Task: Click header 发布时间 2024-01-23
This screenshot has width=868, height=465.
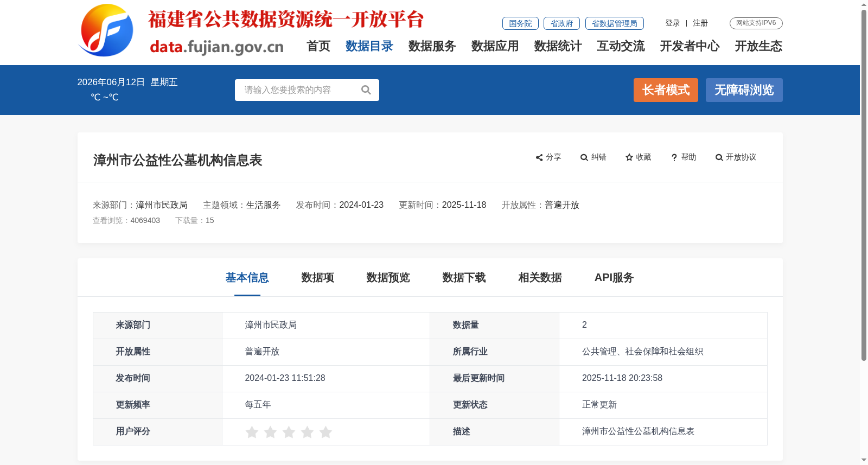Action: tap(340, 205)
